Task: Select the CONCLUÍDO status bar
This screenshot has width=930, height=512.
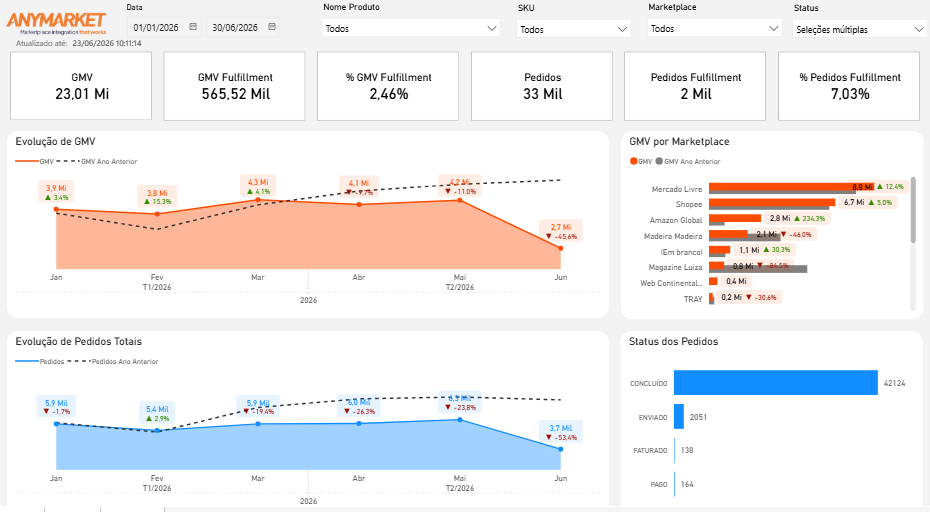Action: [776, 383]
